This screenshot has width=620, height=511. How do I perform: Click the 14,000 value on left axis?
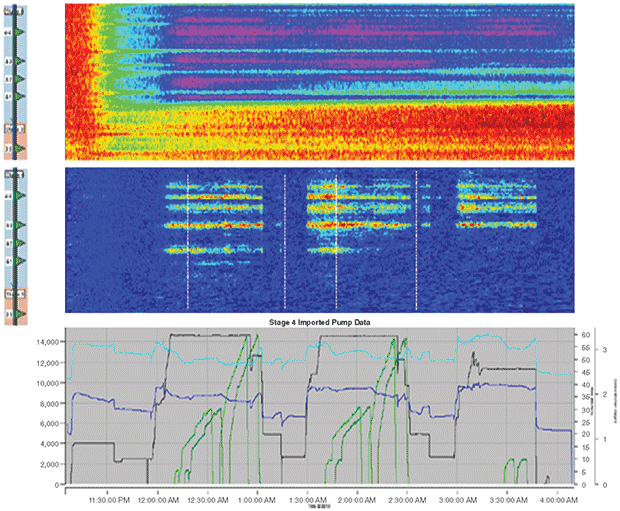click(46, 342)
